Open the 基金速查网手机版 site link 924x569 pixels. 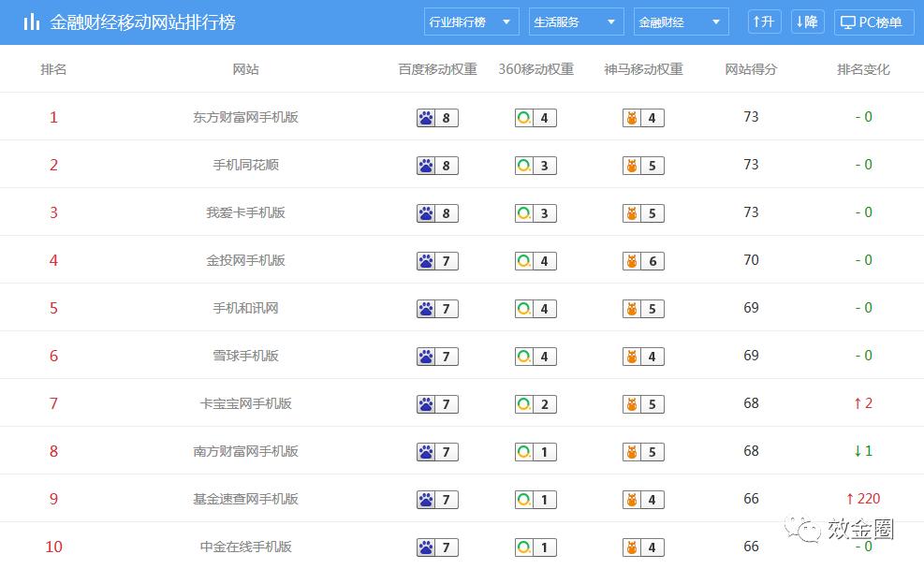coord(245,499)
